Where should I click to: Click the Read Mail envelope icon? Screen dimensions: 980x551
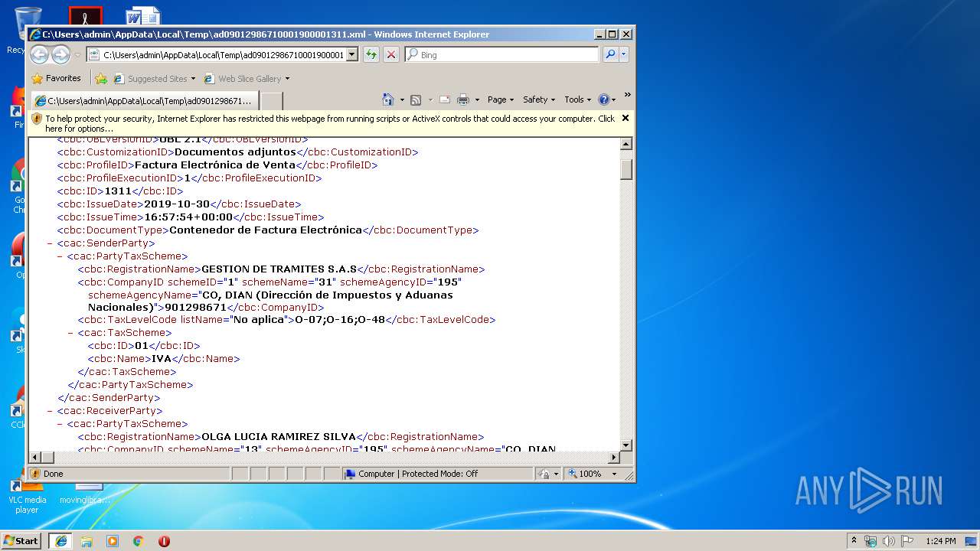pyautogui.click(x=444, y=99)
